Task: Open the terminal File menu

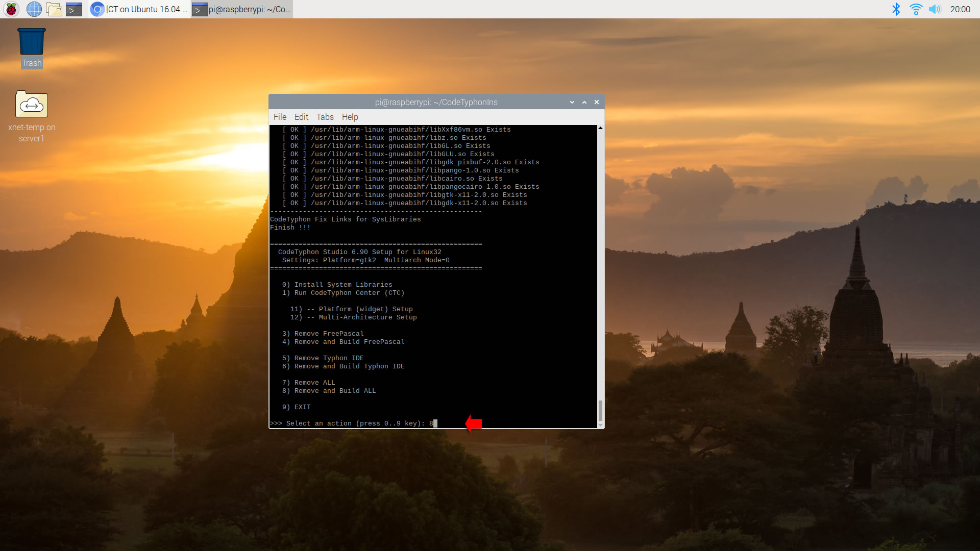Action: 280,117
